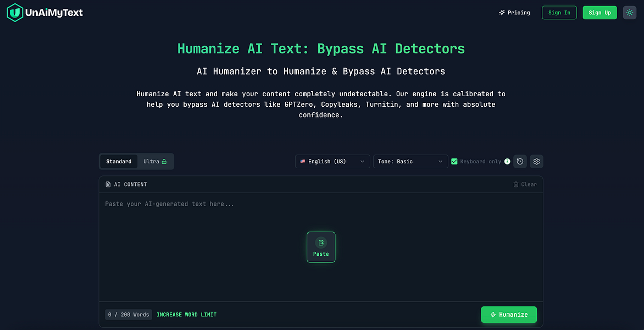Click the INCREASE WORD LIMIT link
The height and width of the screenshot is (330, 644).
point(186,315)
